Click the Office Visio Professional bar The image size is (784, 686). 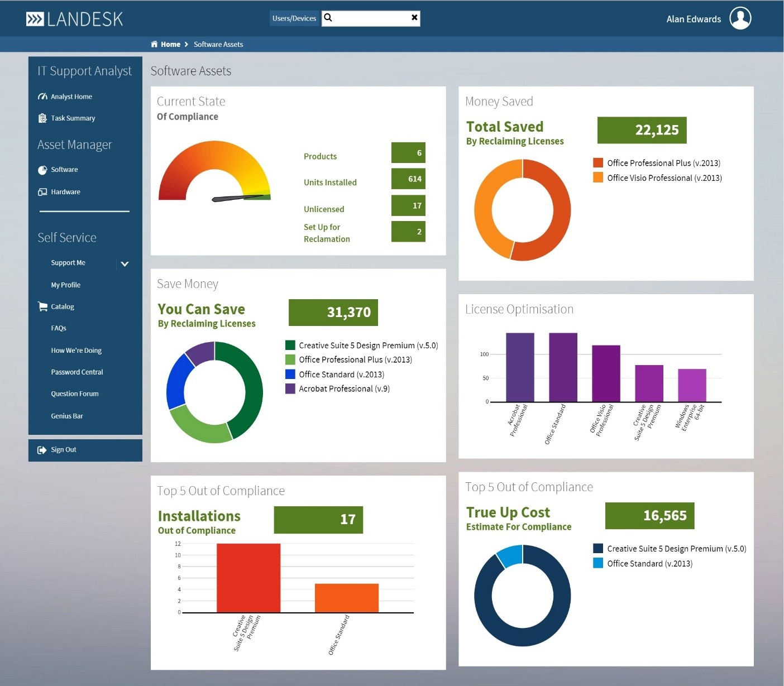point(606,373)
